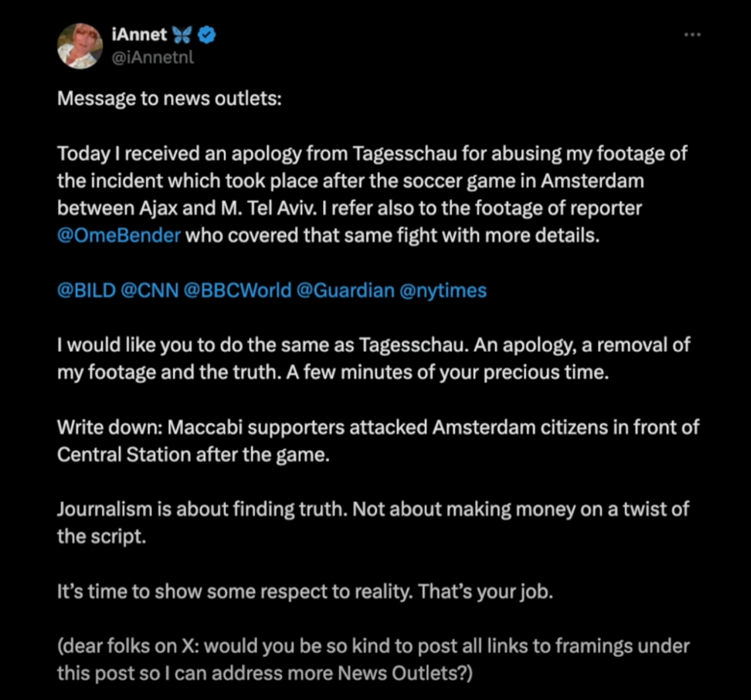
Task: Click the blue verified checkmark badge
Action: tap(207, 35)
